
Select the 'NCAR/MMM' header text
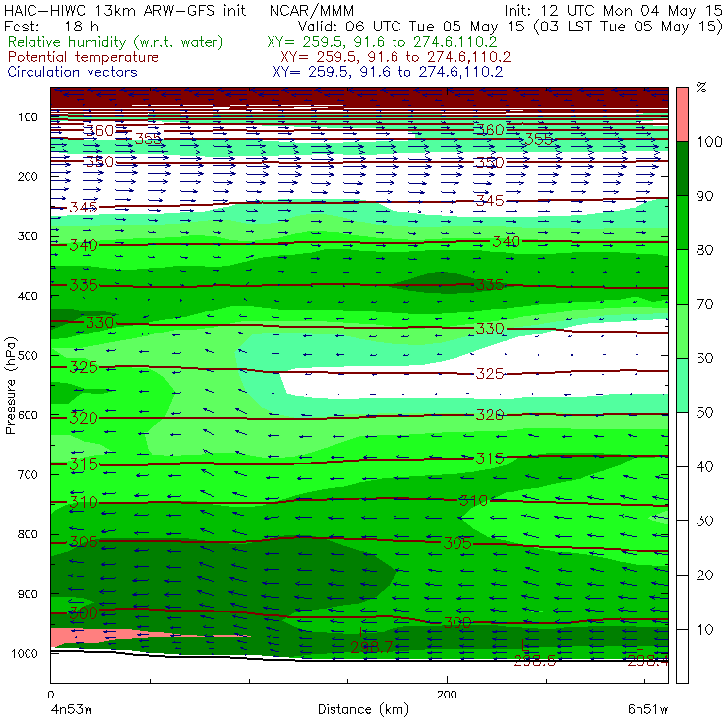[x=312, y=10]
